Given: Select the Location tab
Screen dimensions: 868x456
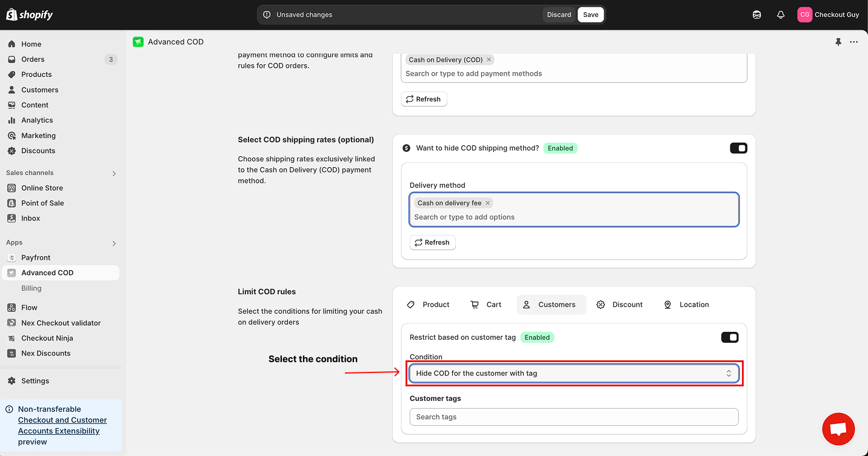Looking at the screenshot, I should pyautogui.click(x=686, y=305).
